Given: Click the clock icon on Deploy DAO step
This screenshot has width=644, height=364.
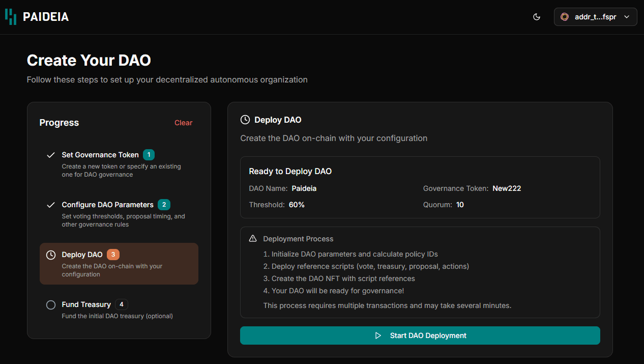Looking at the screenshot, I should coord(50,254).
